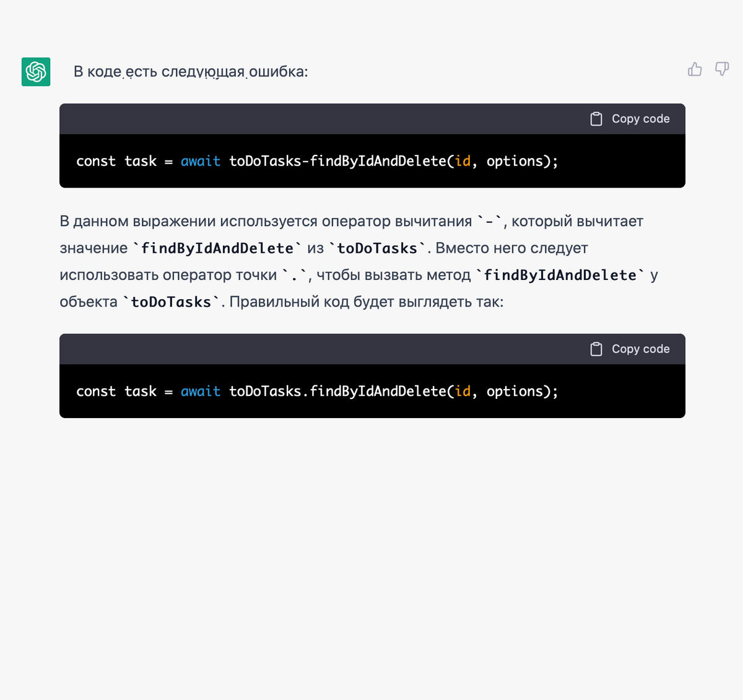Click inline code `findByIdAndDelete` after "вызвать метод"
The width and height of the screenshot is (743, 700).
click(560, 275)
